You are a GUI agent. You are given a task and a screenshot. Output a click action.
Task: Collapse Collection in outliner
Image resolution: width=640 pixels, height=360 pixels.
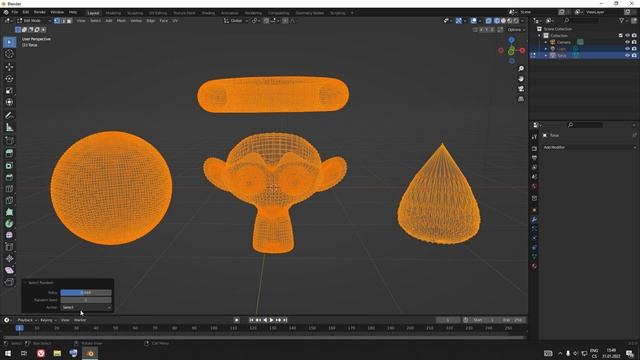[540, 36]
